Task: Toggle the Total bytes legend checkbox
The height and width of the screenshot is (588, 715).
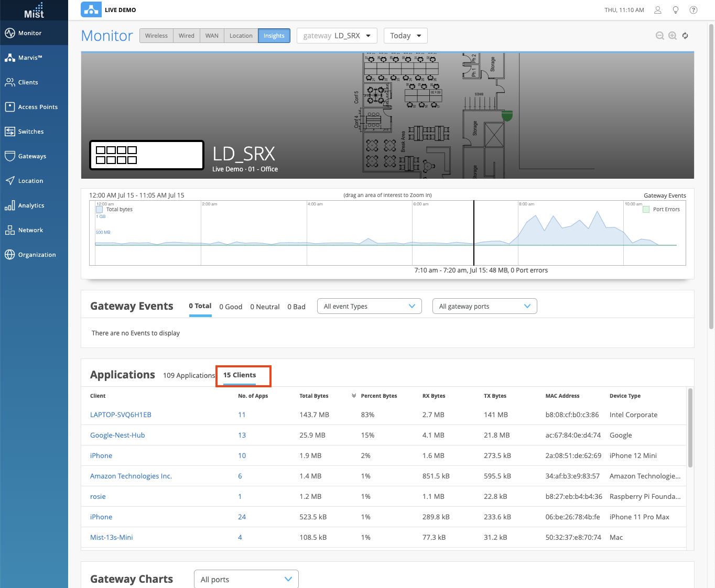Action: click(100, 209)
